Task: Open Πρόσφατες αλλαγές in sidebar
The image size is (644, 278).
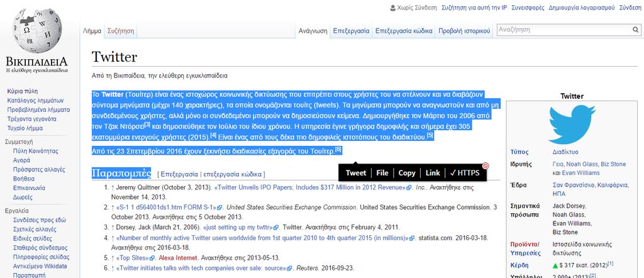Action: point(39,170)
